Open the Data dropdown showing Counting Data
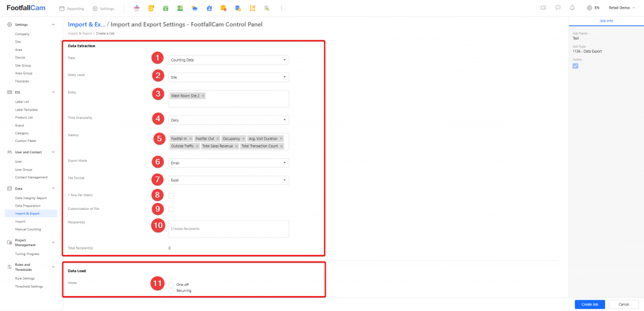Image resolution: width=644 pixels, height=311 pixels. tap(228, 60)
